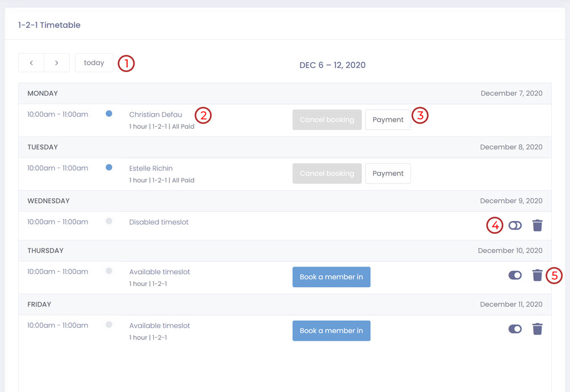Viewport: 570px width, 392px height.
Task: Click the December 7, 2020 date
Action: [x=511, y=93]
